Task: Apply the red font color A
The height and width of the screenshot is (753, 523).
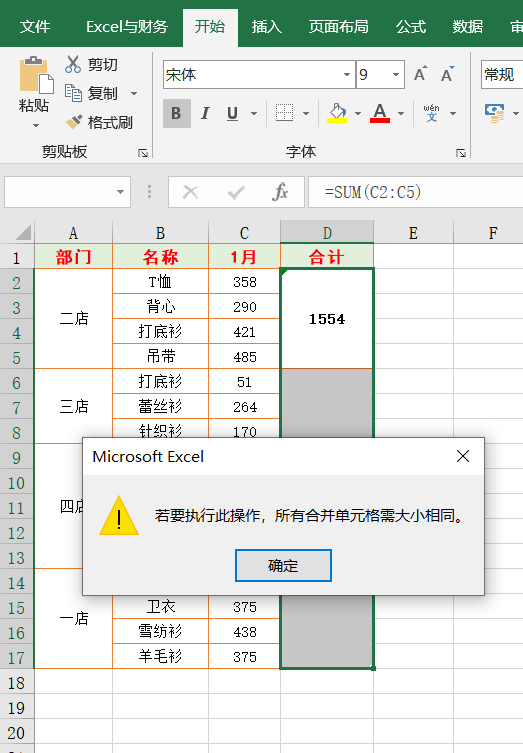Action: pos(380,113)
